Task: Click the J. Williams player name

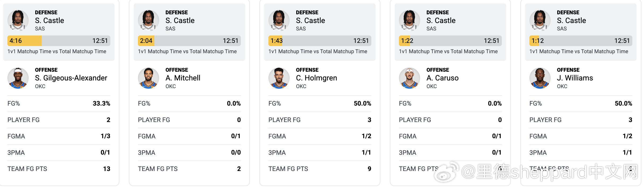Action: click(575, 78)
